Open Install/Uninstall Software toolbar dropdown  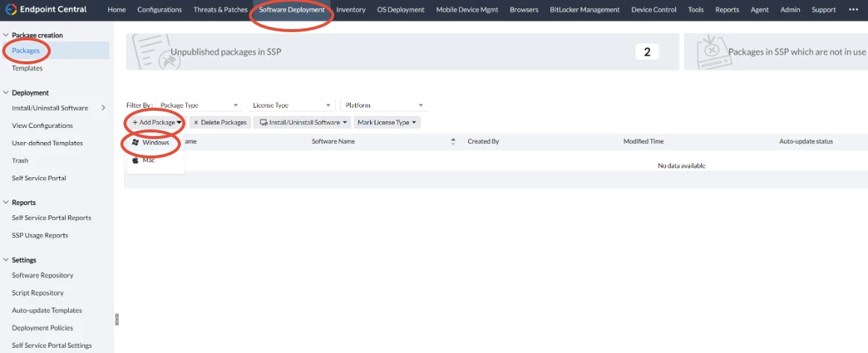(302, 123)
